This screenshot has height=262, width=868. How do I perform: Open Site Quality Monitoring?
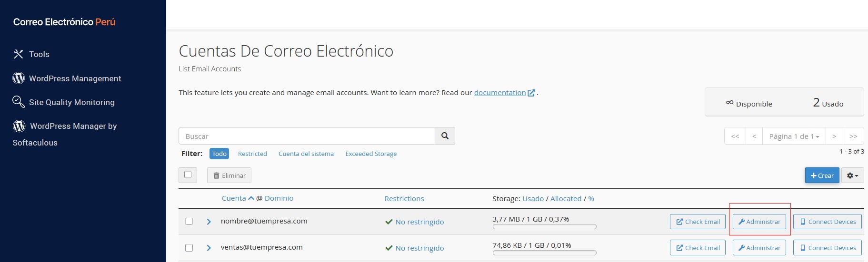point(64,102)
